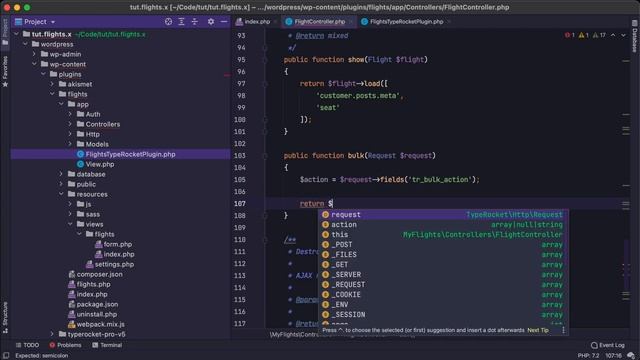Open the Database side tool window
640x360 pixels.
click(x=634, y=36)
